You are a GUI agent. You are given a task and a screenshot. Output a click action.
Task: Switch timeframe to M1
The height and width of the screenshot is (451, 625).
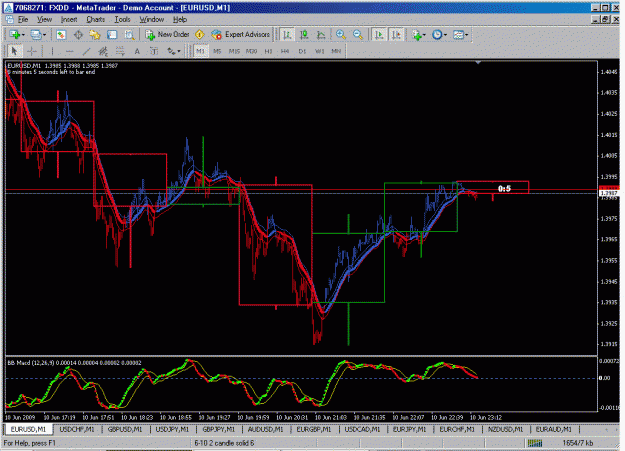coord(200,51)
